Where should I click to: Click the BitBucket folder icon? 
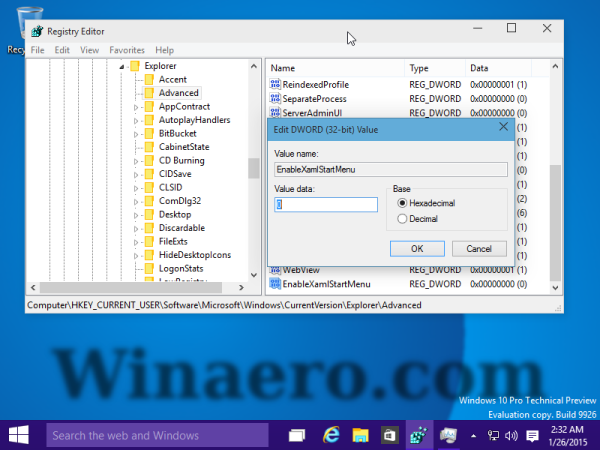click(x=149, y=133)
